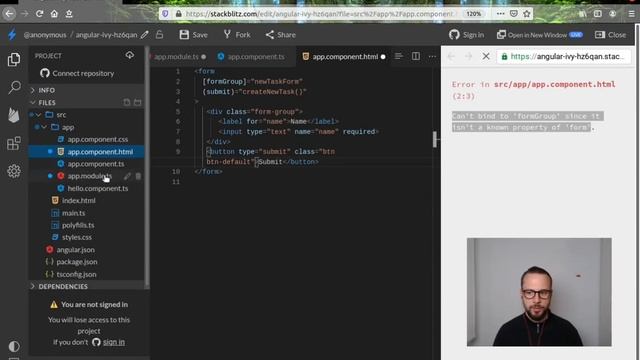Viewport: 640px width, 360px height.
Task: Click the angular-ivy-hz6qan project name
Action: 106,35
